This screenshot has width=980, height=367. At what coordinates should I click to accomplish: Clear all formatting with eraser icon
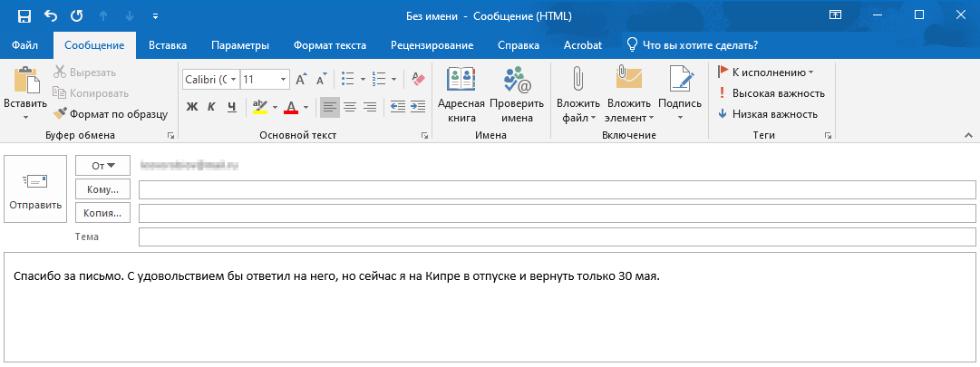pyautogui.click(x=418, y=80)
